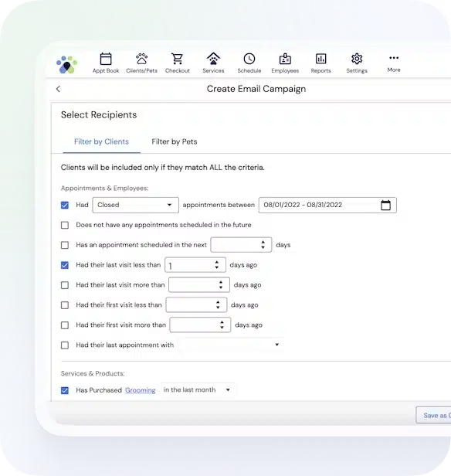Image resolution: width=451 pixels, height=476 pixels.
Task: Open the date range calendar picker icon
Action: click(385, 206)
